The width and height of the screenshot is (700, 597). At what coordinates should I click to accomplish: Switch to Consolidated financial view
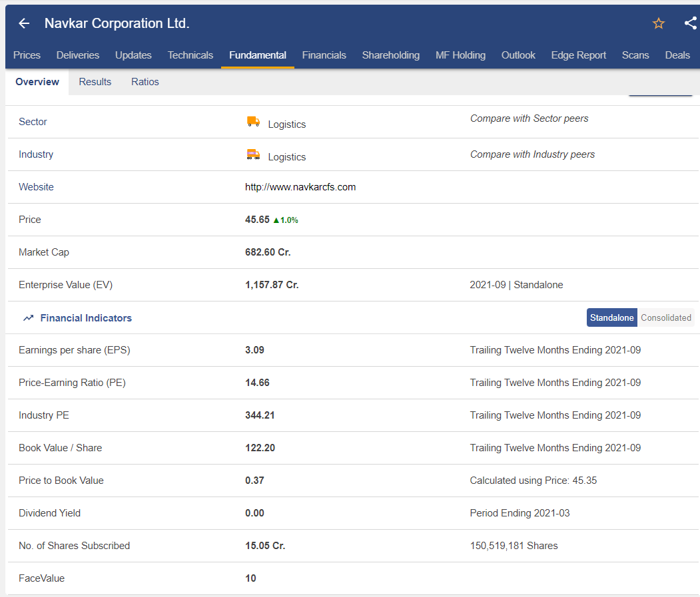click(x=665, y=317)
